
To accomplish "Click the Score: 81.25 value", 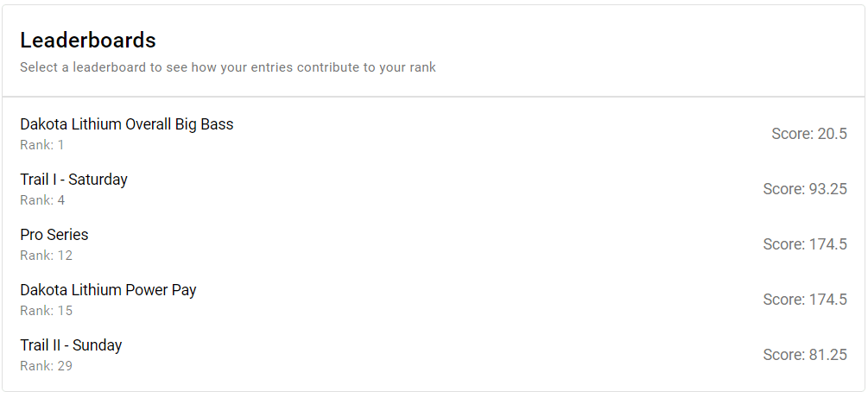I will [804, 355].
